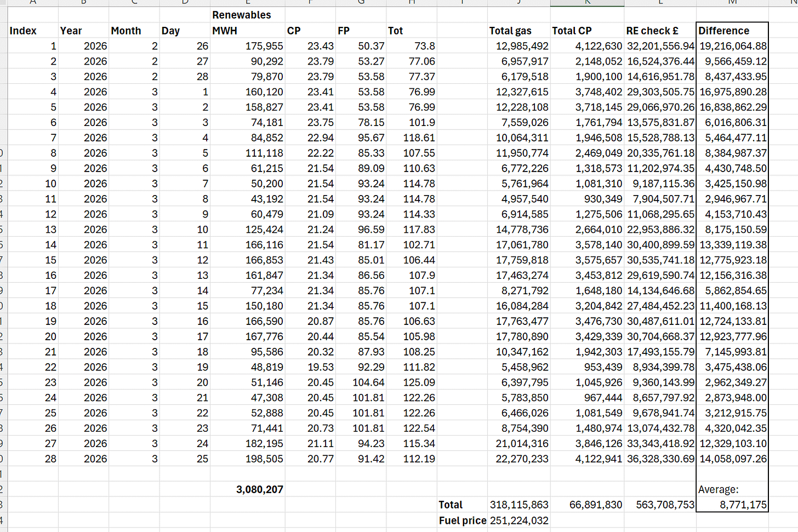Select RE check sum 563,708,753

(x=660, y=505)
